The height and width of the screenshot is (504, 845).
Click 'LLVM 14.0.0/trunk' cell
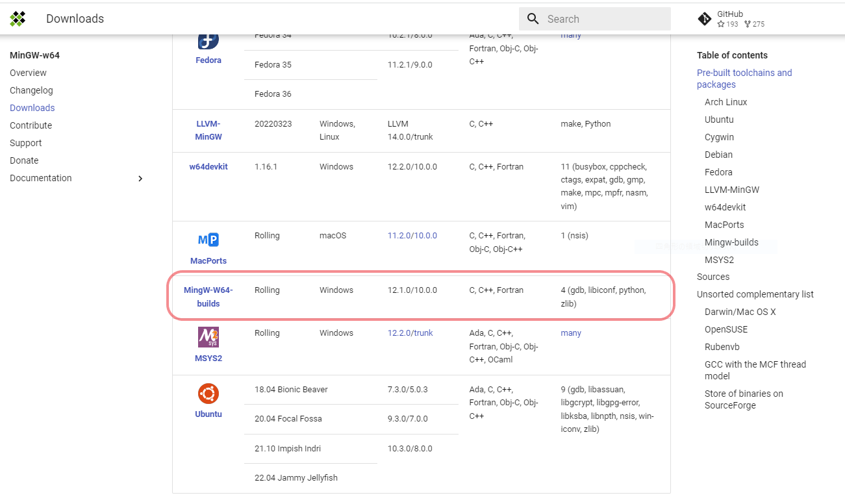(410, 130)
